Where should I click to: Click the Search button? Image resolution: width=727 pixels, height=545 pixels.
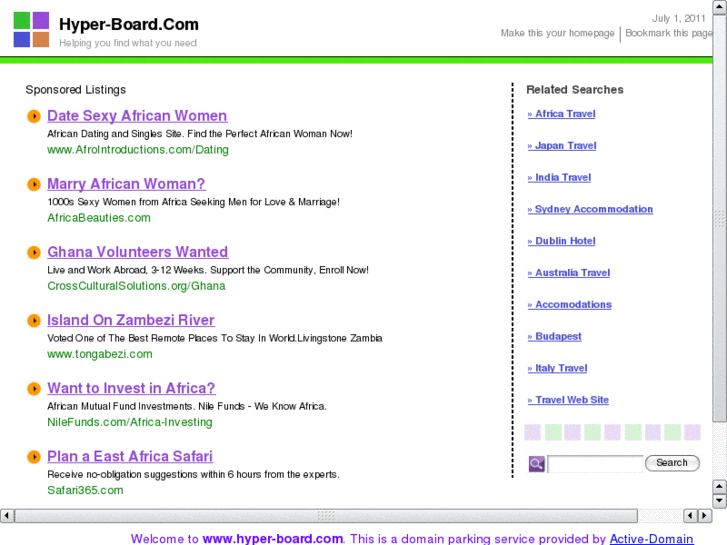click(672, 463)
